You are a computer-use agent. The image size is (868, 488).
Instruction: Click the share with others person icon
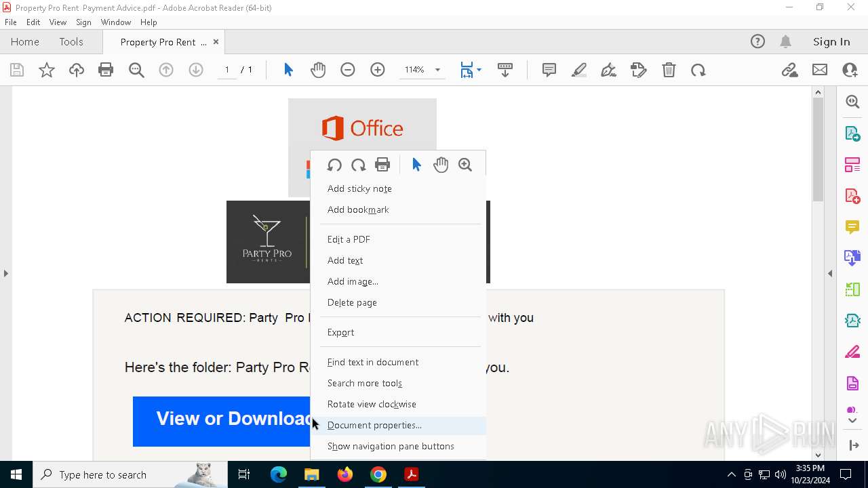tap(850, 70)
